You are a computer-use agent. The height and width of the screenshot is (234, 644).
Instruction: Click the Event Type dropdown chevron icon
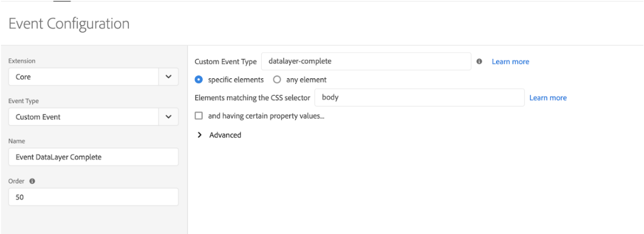coord(168,117)
